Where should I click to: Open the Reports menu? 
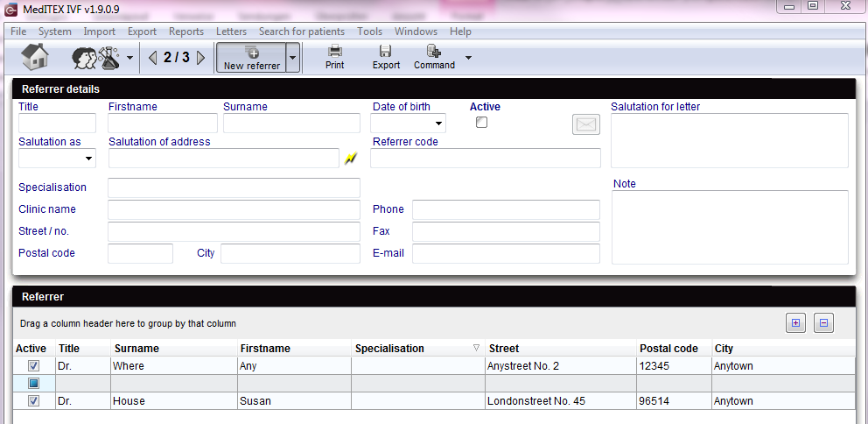point(186,32)
